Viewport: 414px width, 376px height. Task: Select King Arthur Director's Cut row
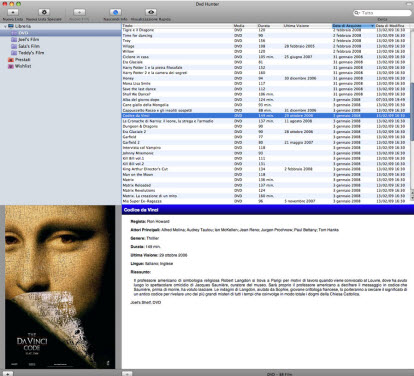pyautogui.click(x=266, y=169)
